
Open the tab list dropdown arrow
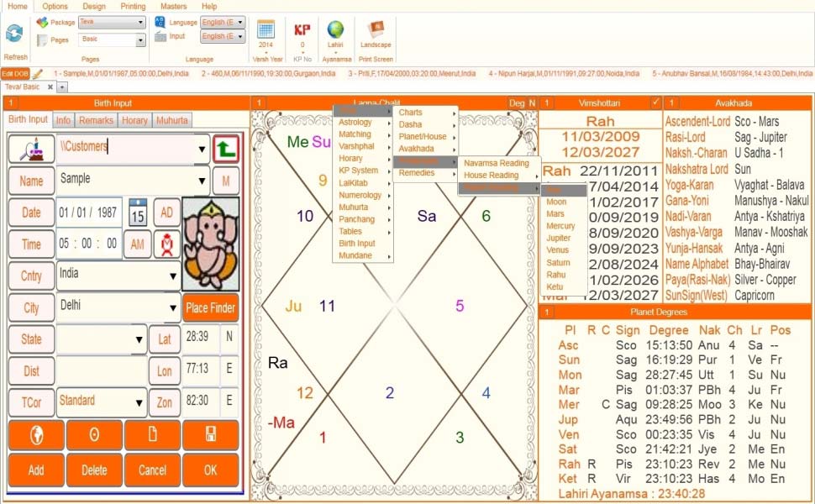coord(62,87)
